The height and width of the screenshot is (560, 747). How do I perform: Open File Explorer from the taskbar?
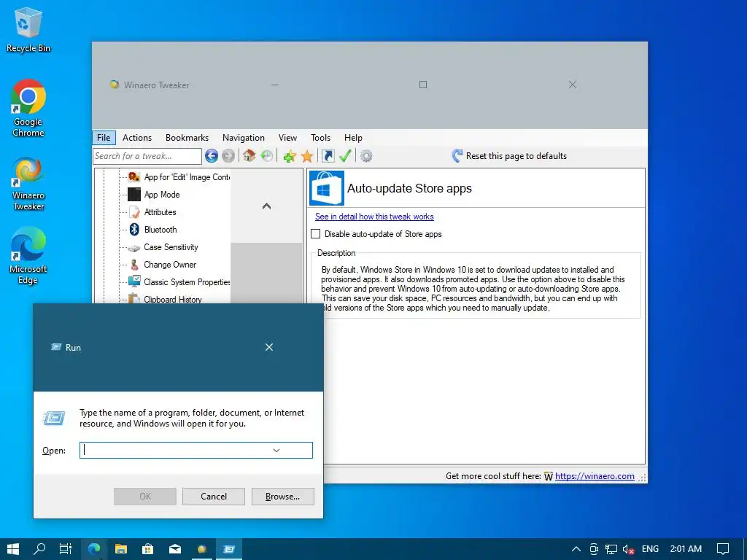[x=121, y=549]
